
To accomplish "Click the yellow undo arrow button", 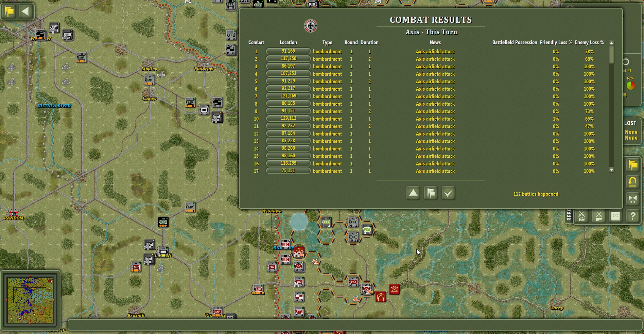I will [x=632, y=182].
